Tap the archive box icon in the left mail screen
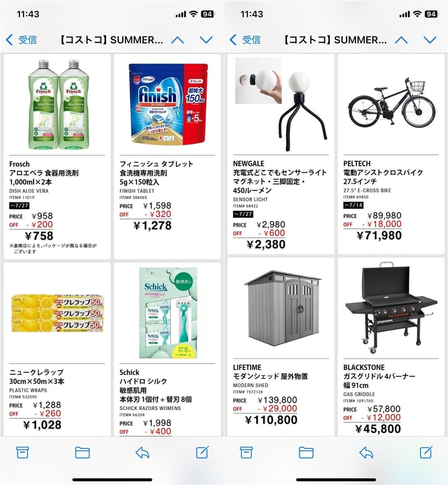The width and height of the screenshot is (448, 485). coord(22,452)
